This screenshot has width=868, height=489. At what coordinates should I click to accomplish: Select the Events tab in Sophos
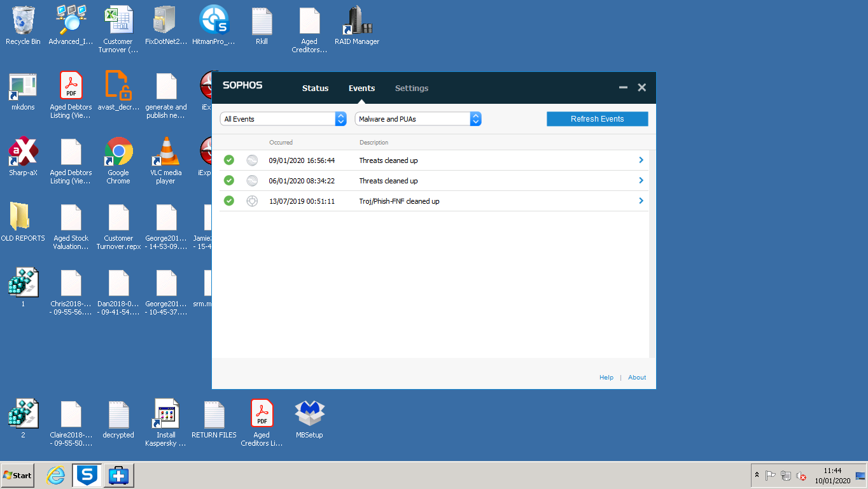pyautogui.click(x=361, y=89)
